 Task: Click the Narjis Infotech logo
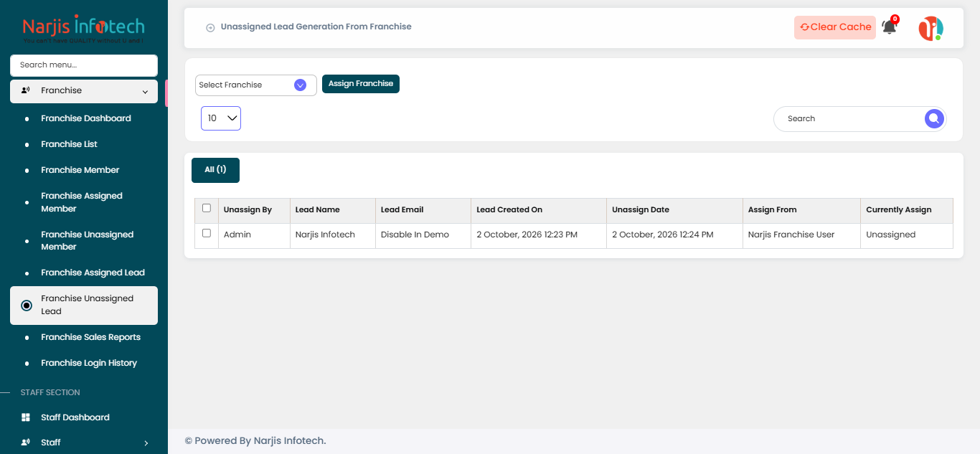pyautogui.click(x=84, y=29)
